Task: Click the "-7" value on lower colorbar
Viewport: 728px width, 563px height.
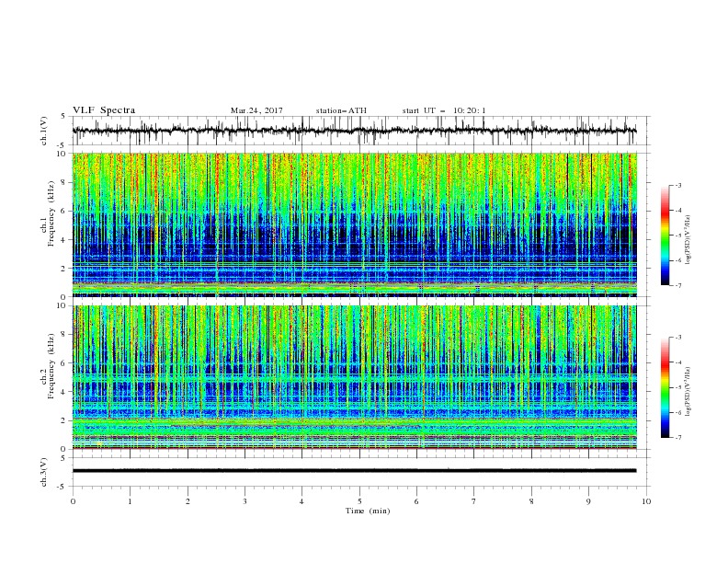Action: pyautogui.click(x=677, y=438)
